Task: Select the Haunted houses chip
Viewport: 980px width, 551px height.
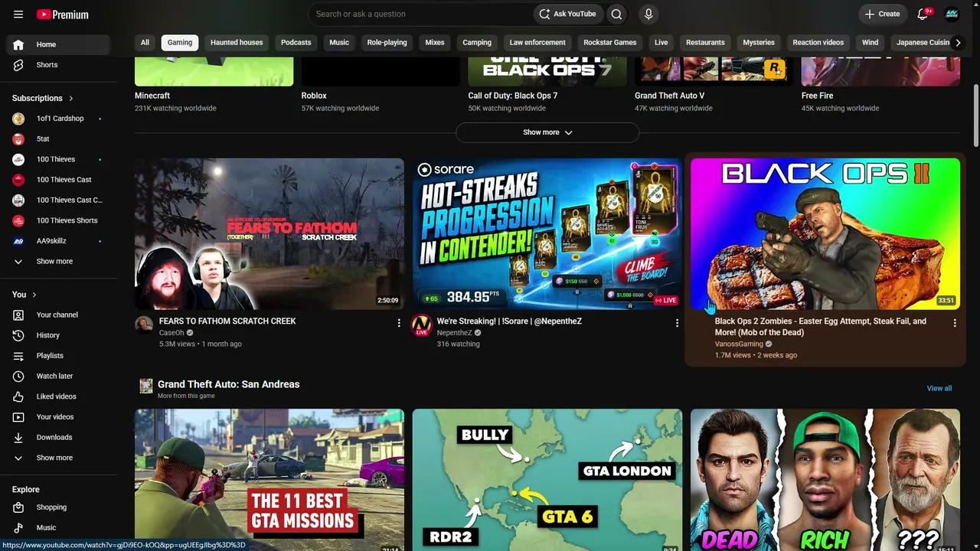Action: click(x=237, y=43)
